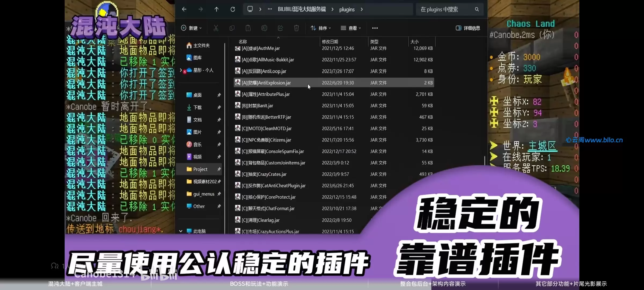
Task: Open chevron after BILIBILI混沌大陆服务端 breadcrumb
Action: (x=332, y=9)
